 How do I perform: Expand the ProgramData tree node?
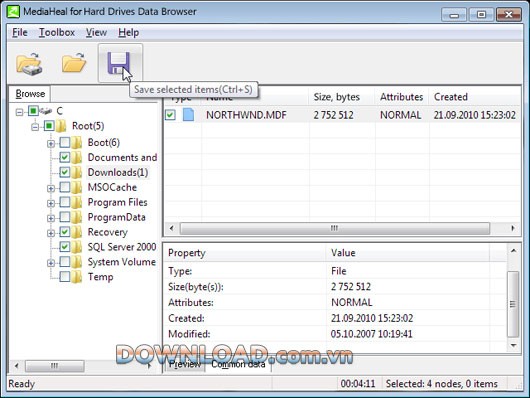[51, 218]
